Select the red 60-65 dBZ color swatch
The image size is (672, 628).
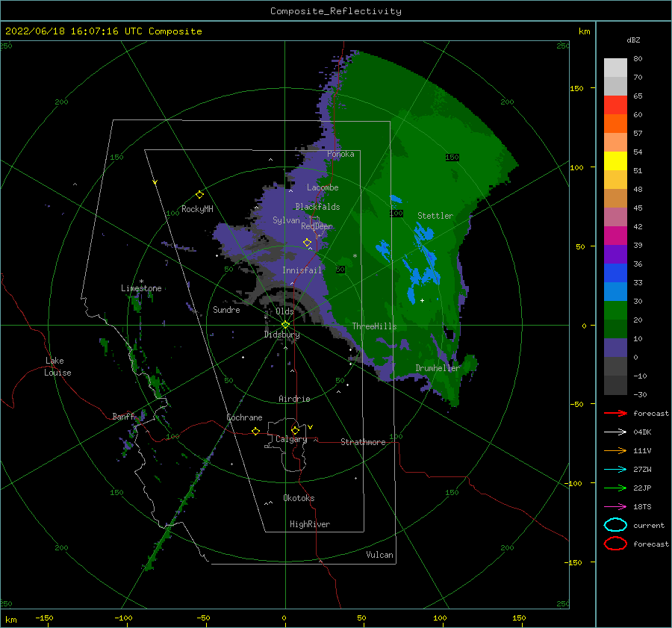pos(615,105)
